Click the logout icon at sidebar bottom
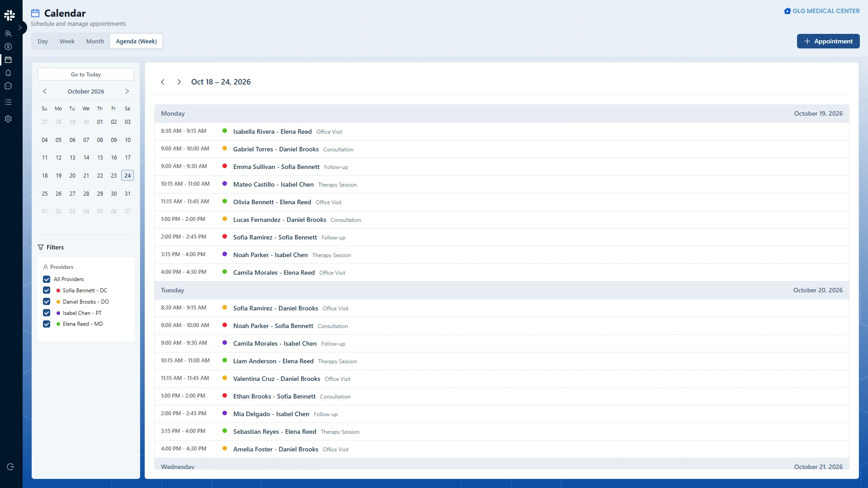This screenshot has width=868, height=488. [10, 467]
